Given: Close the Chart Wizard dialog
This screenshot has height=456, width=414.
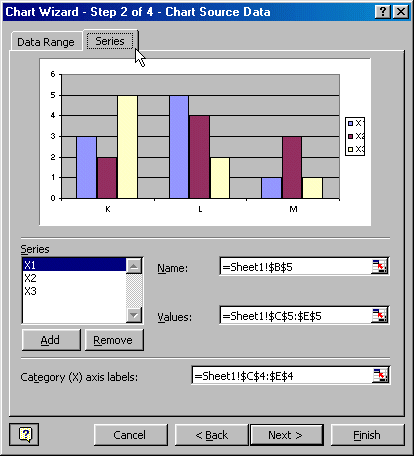Looking at the screenshot, I should (400, 12).
